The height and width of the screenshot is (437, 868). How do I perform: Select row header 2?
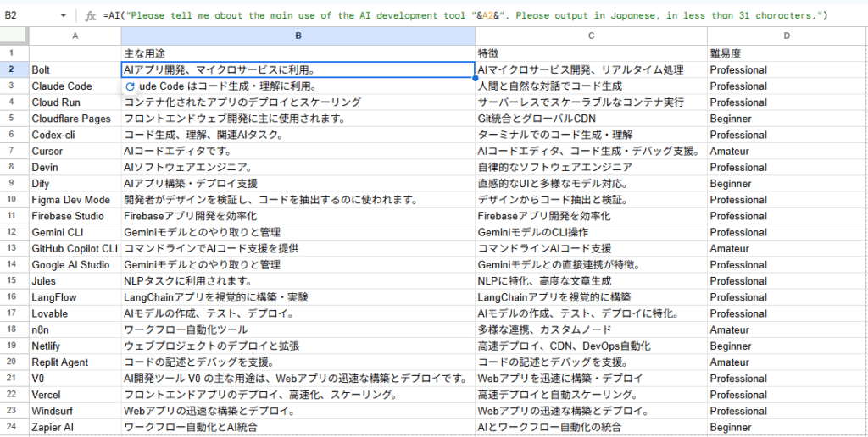(x=14, y=69)
